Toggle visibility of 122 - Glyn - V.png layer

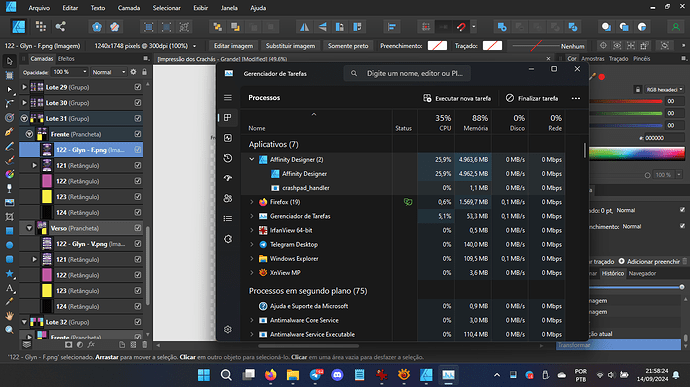point(138,243)
